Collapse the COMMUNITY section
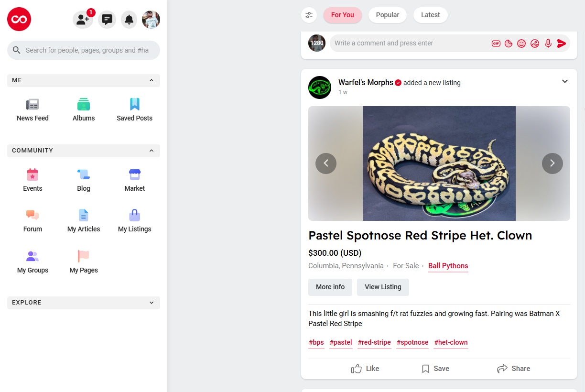The width and height of the screenshot is (585, 392). tap(152, 151)
